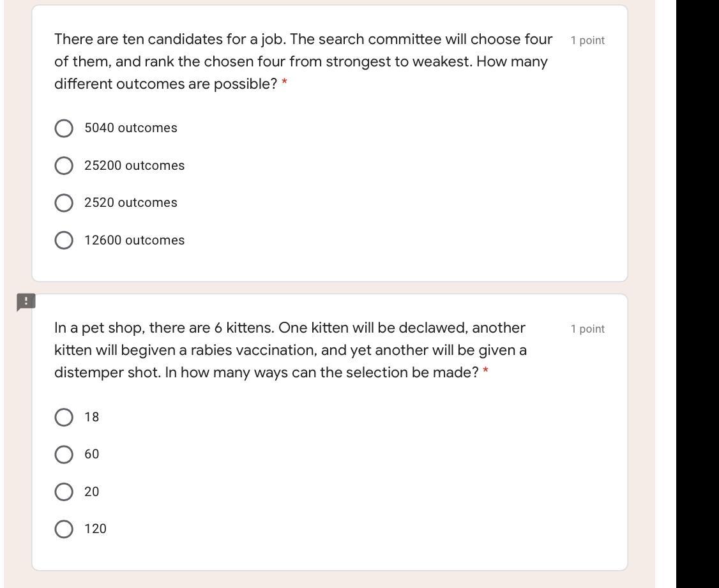
Task: Click '1 point' label of candidates question
Action: coord(587,40)
